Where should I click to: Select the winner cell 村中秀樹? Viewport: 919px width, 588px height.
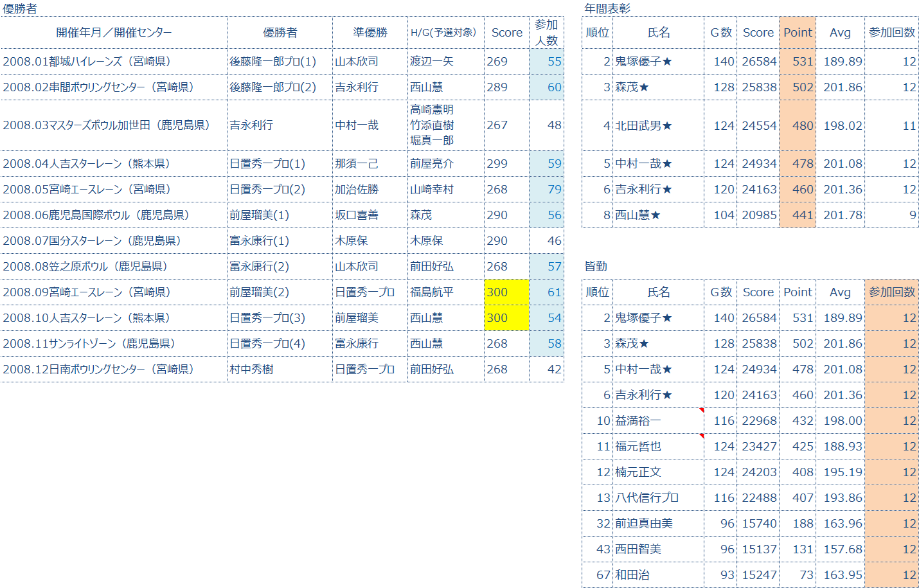click(x=280, y=369)
